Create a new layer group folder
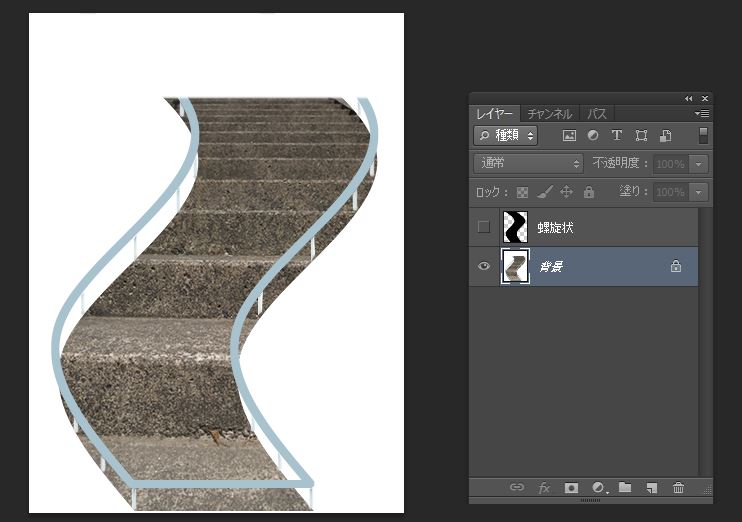 click(x=625, y=488)
